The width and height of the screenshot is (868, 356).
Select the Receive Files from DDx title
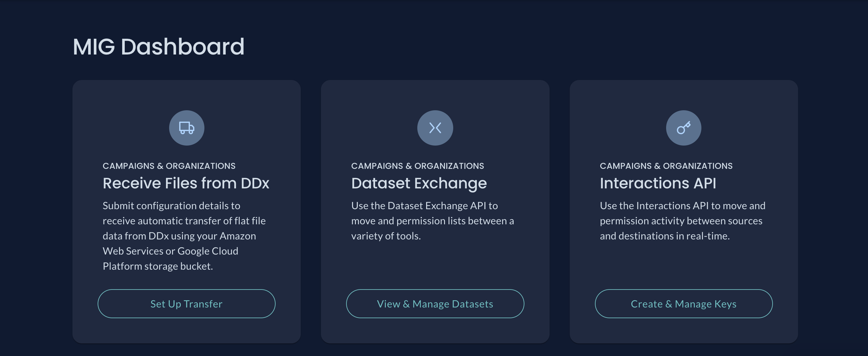[x=186, y=183]
